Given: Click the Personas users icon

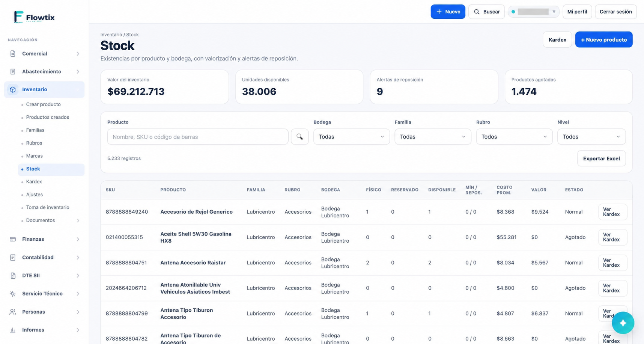Looking at the screenshot, I should point(13,312).
